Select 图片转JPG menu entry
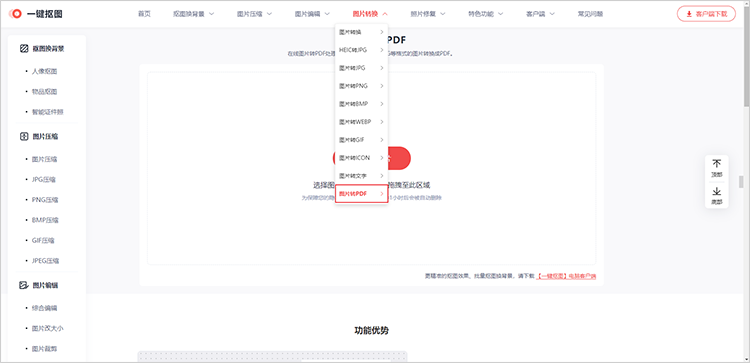This screenshot has width=750, height=363. 361,68
